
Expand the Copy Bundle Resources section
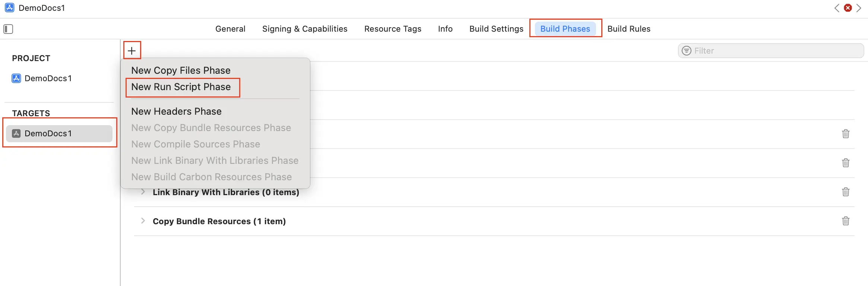coord(143,220)
